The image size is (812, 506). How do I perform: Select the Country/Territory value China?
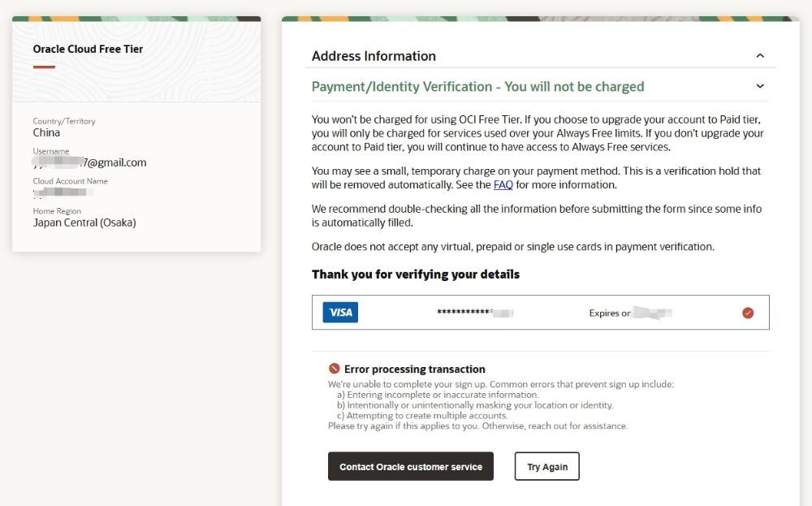[x=46, y=132]
